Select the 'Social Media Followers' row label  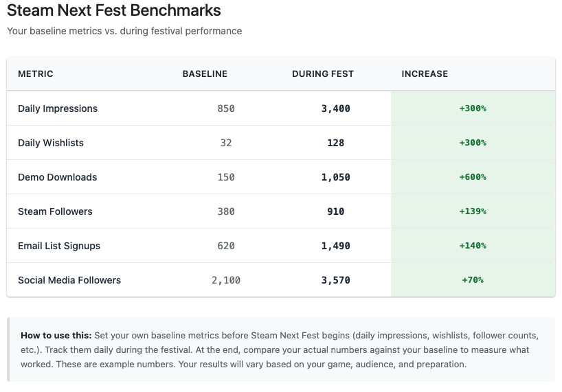69,280
